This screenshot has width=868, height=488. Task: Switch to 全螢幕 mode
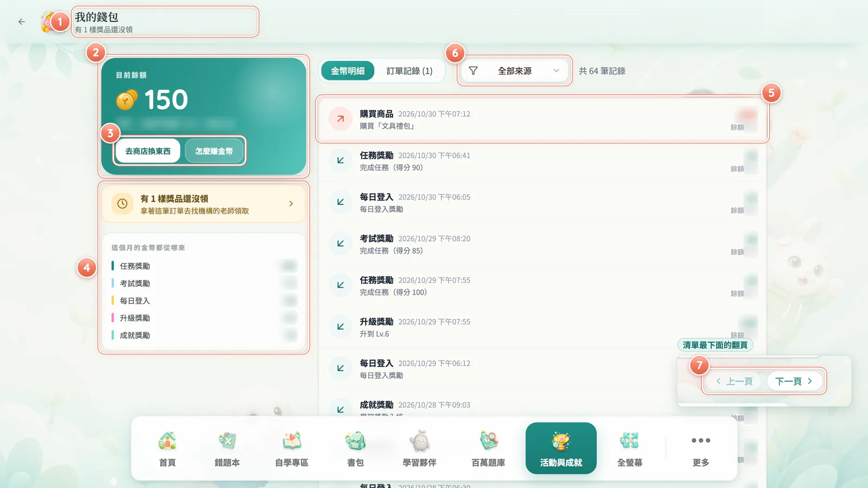click(629, 448)
